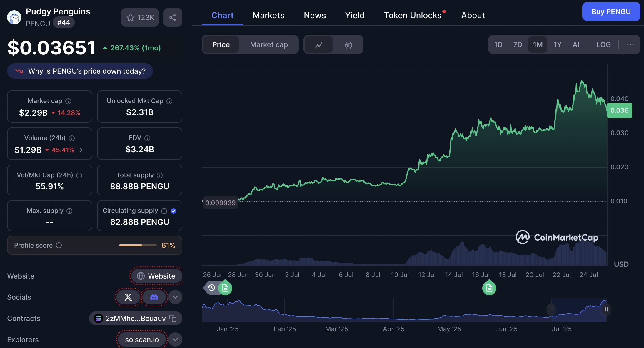Open the News tab
Image resolution: width=644 pixels, height=348 pixels.
[x=315, y=15]
